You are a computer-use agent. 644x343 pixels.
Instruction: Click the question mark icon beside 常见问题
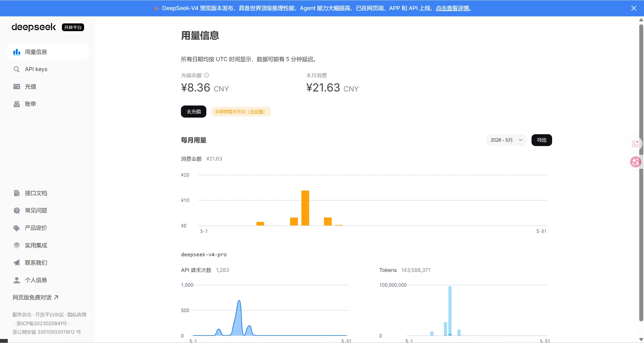coord(16,211)
